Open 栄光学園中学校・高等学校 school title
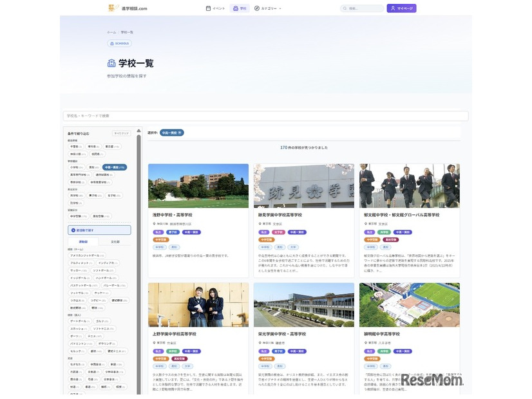 click(x=282, y=334)
